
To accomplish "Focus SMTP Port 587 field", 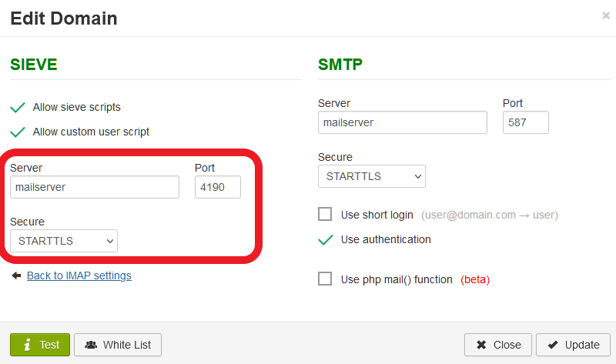I will coord(526,122).
